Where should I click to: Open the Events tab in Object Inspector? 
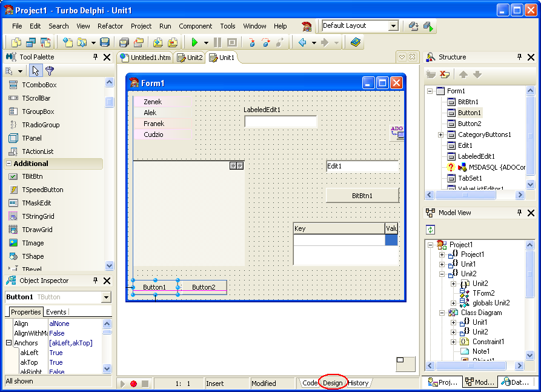tap(56, 312)
